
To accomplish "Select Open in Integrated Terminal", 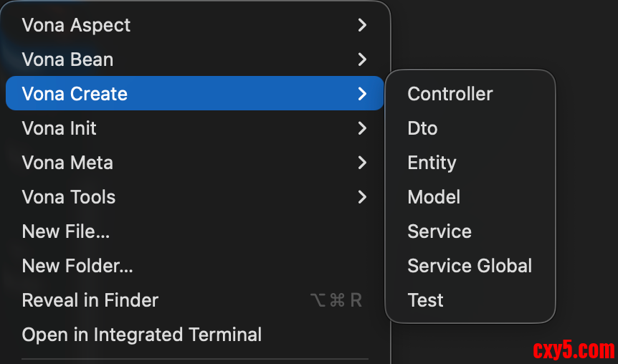I will [142, 335].
